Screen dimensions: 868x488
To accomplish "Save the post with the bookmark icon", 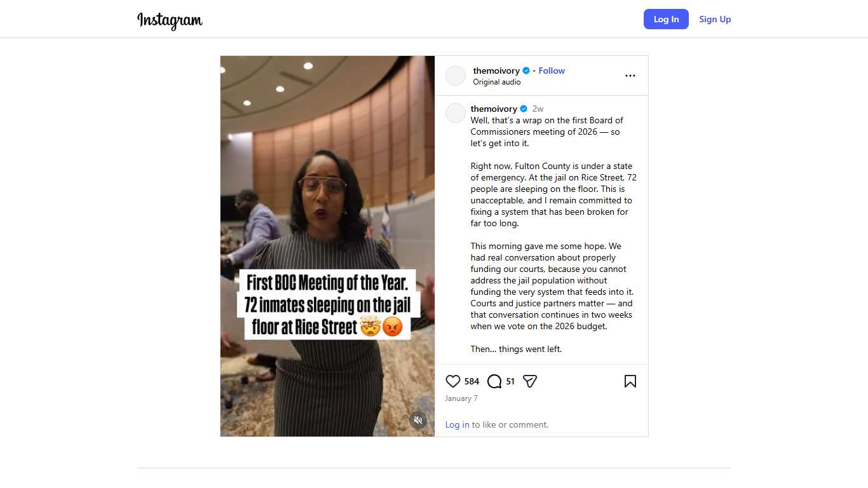I will click(x=630, y=381).
